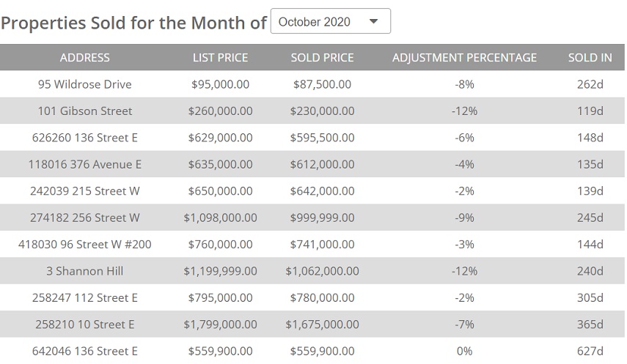Click the ADJUSTMENT PERCENTAGE column header
Viewport: 627px width, 364px height.
pyautogui.click(x=464, y=58)
